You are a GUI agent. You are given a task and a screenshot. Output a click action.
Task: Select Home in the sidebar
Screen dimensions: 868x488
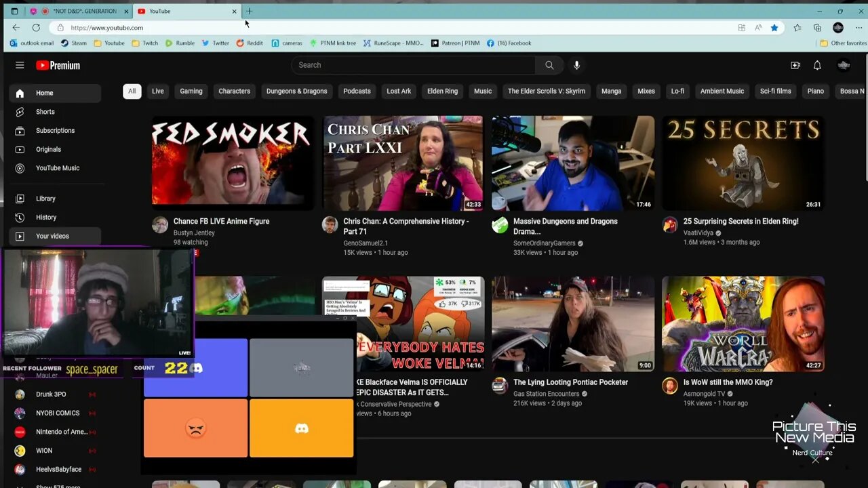[x=55, y=93]
